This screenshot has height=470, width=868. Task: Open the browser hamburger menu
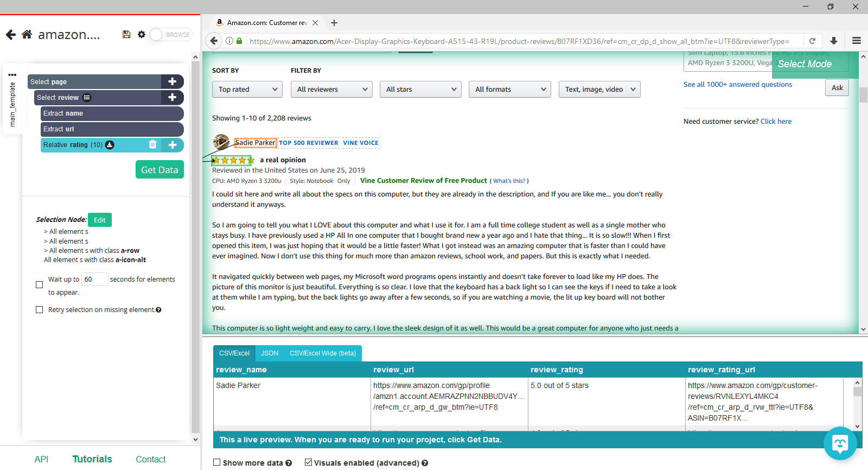coord(857,41)
